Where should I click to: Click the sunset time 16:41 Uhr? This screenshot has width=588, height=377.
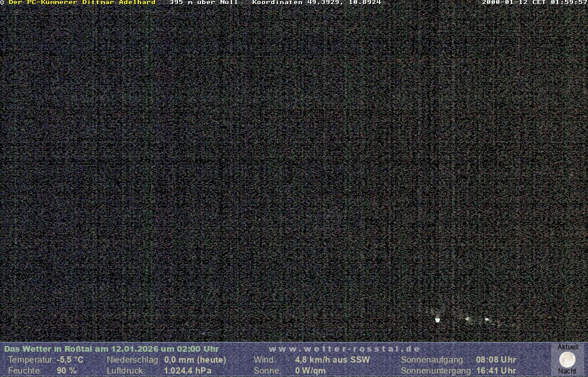[496, 371]
